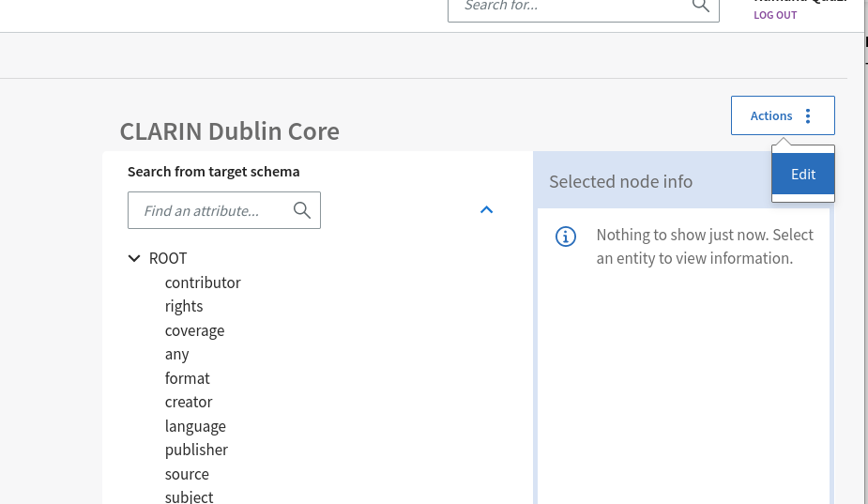Click the CLARIN Dublin Core heading
The height and width of the screenshot is (504, 868).
(230, 131)
